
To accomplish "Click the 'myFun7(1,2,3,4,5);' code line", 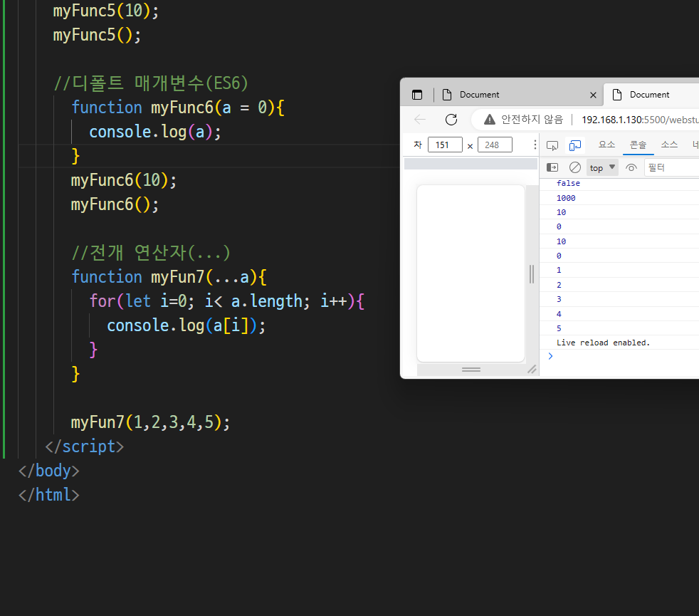I will pos(150,422).
